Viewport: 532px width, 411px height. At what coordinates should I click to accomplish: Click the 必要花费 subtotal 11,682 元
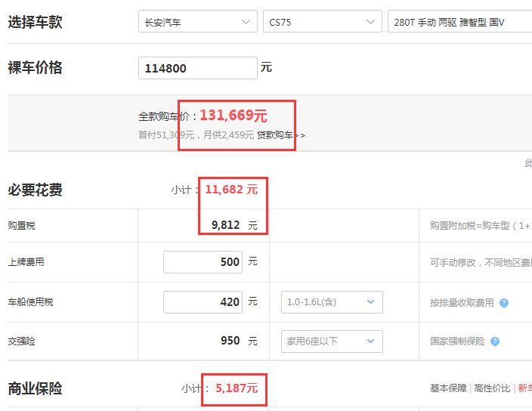231,190
